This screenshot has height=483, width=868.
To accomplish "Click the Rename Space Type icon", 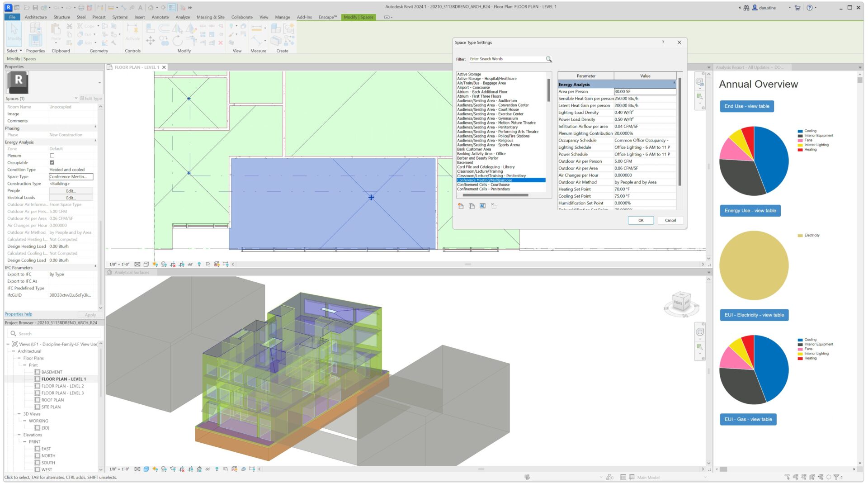I will pyautogui.click(x=482, y=206).
